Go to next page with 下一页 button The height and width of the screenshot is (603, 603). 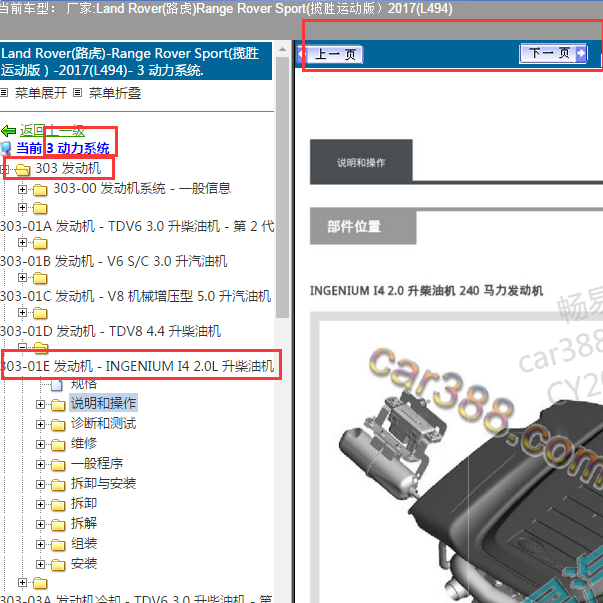coord(553,53)
